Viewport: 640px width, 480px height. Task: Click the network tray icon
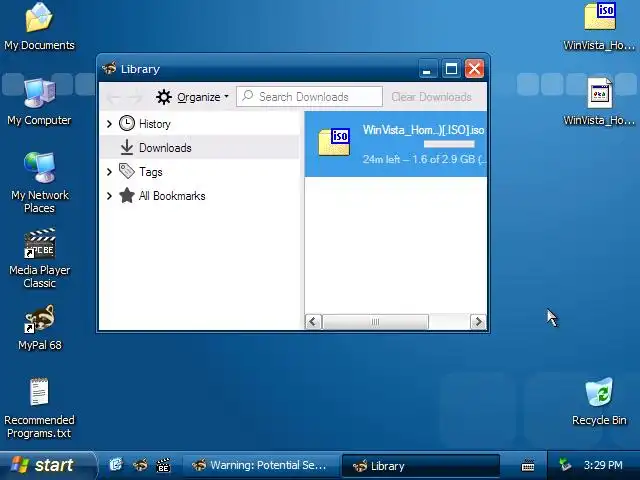pos(565,464)
